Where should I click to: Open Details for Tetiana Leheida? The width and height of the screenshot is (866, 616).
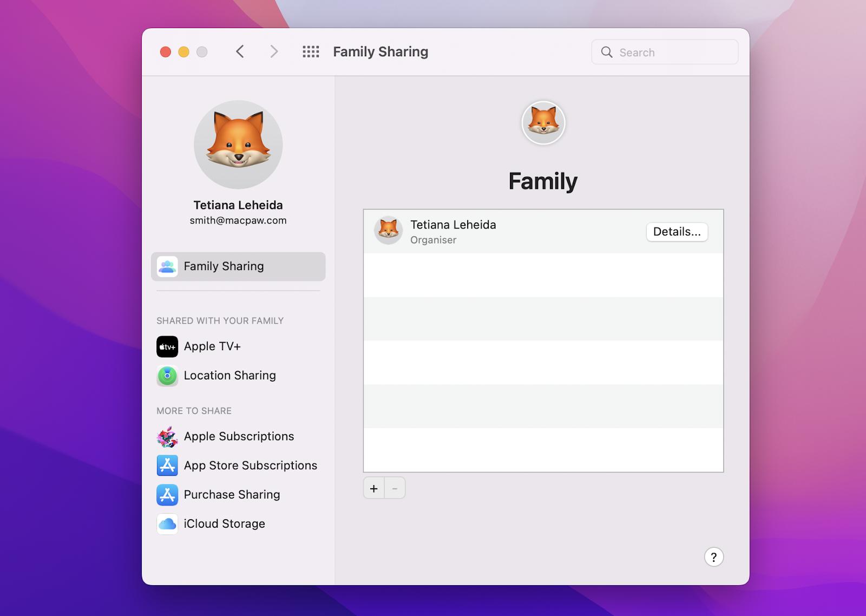click(677, 232)
